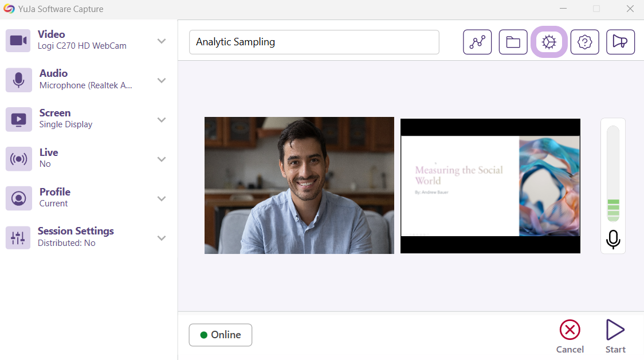Expand the Live option chevron
Screen dimensions: 644x360
pyautogui.click(x=162, y=159)
